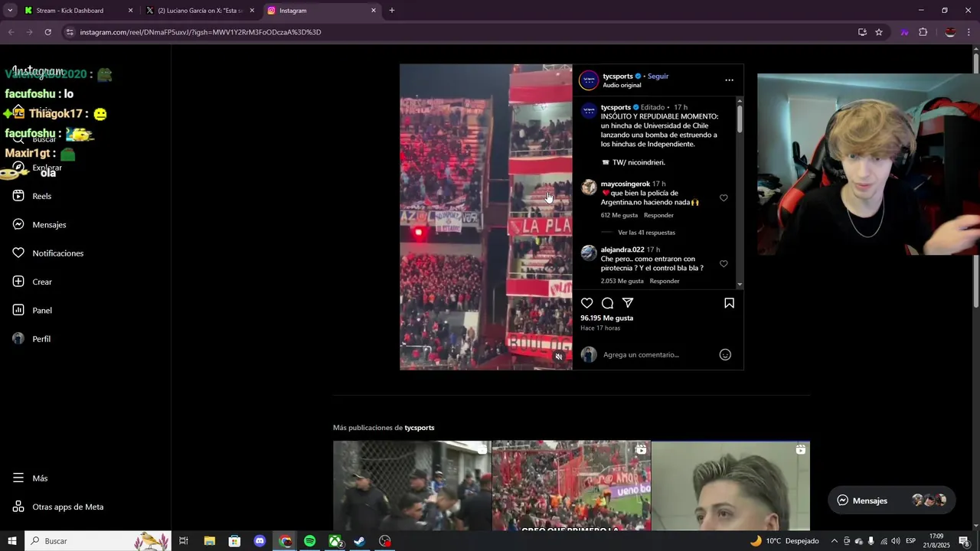Open the weather widget '10°C Despejado'
This screenshot has width=980, height=551.
click(x=784, y=541)
